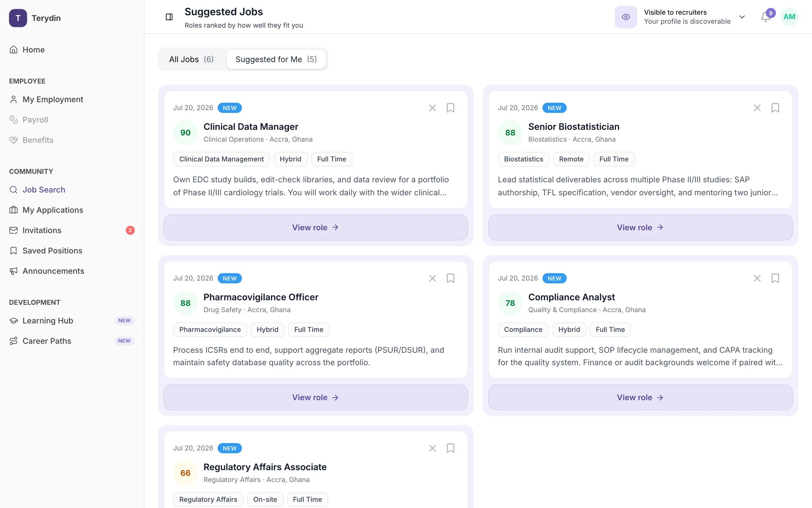The width and height of the screenshot is (812, 508).
Task: Dismiss the Compliance Analyst card
Action: [757, 278]
